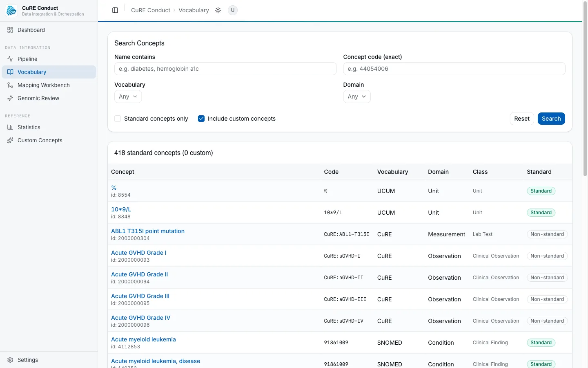Open the user avatar U
The image size is (588, 368).
pyautogui.click(x=233, y=10)
